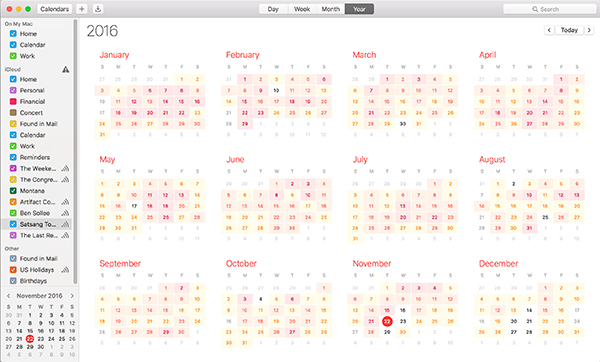Viewport: 600px width, 362px height.
Task: Open the June month heading
Action: (x=235, y=159)
